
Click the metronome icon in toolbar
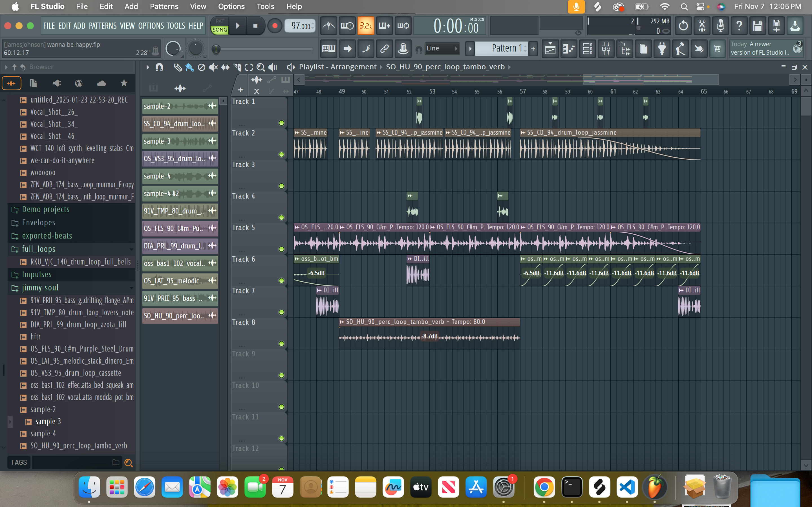(x=328, y=26)
